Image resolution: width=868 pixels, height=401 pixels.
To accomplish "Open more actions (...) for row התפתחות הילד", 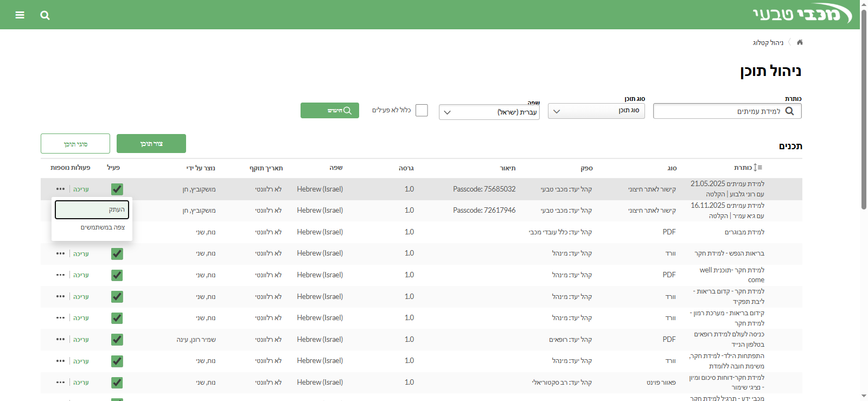I will click(60, 361).
